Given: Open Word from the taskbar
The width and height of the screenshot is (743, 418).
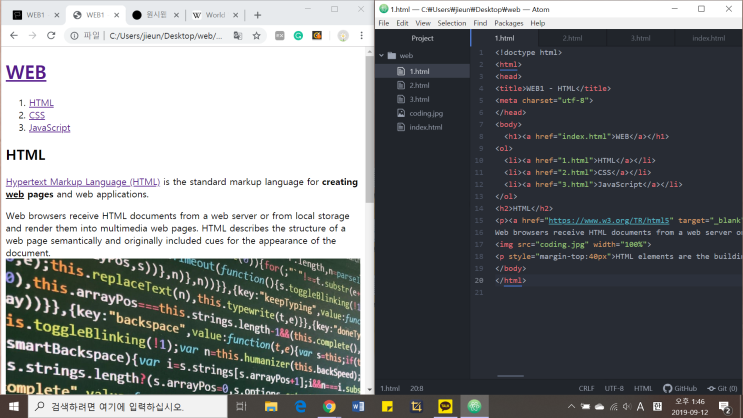Looking at the screenshot, I should 358,406.
